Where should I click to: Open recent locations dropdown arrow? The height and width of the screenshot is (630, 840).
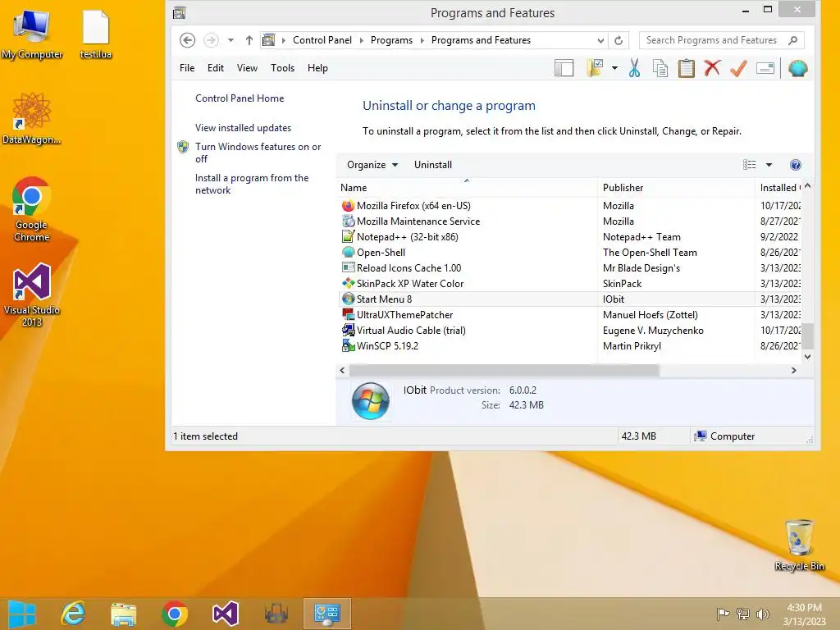pyautogui.click(x=231, y=40)
